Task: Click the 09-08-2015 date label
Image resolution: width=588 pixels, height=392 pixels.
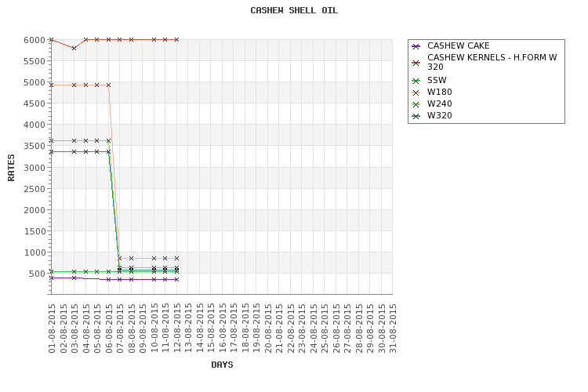Action: tap(143, 328)
